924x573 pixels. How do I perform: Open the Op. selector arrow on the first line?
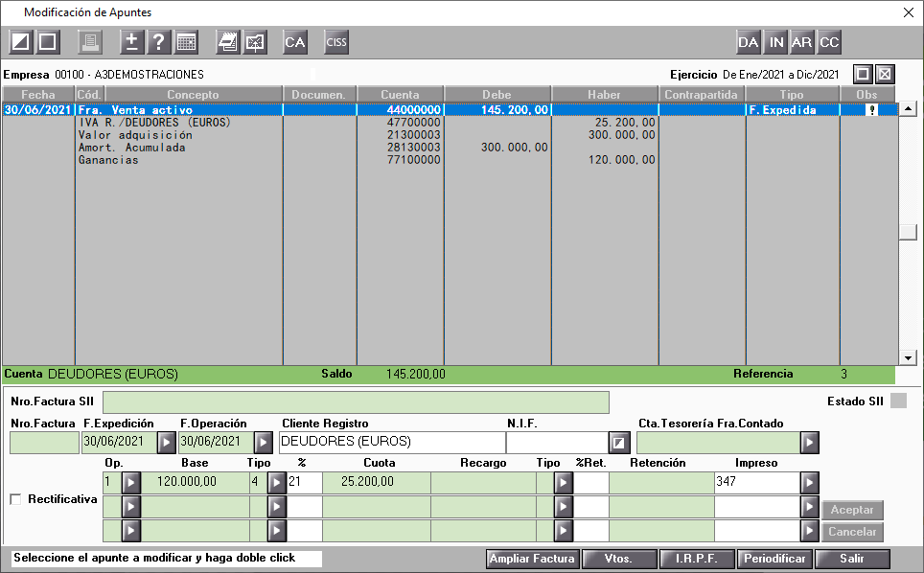pos(130,483)
